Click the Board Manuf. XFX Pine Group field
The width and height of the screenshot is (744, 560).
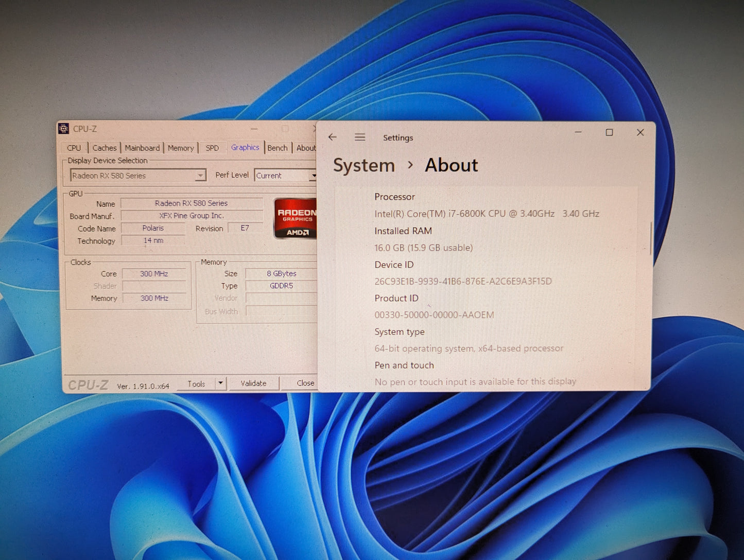pos(192,216)
